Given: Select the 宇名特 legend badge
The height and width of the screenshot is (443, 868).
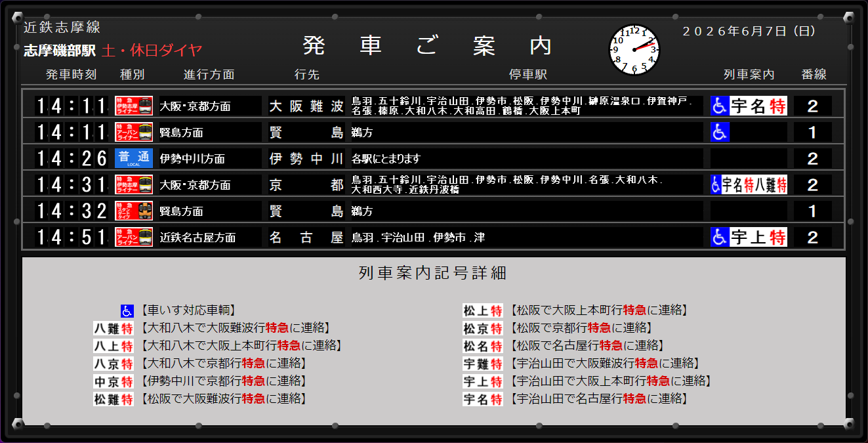Looking at the screenshot, I should click(483, 399).
